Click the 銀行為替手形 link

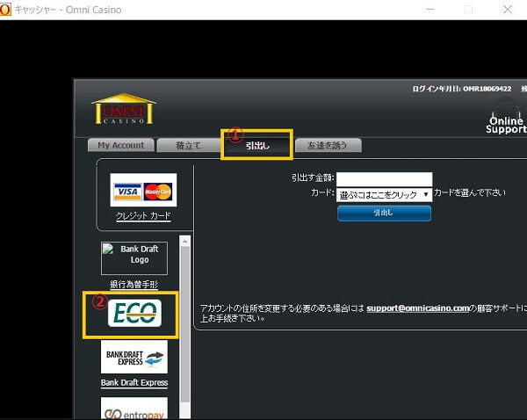coord(134,285)
